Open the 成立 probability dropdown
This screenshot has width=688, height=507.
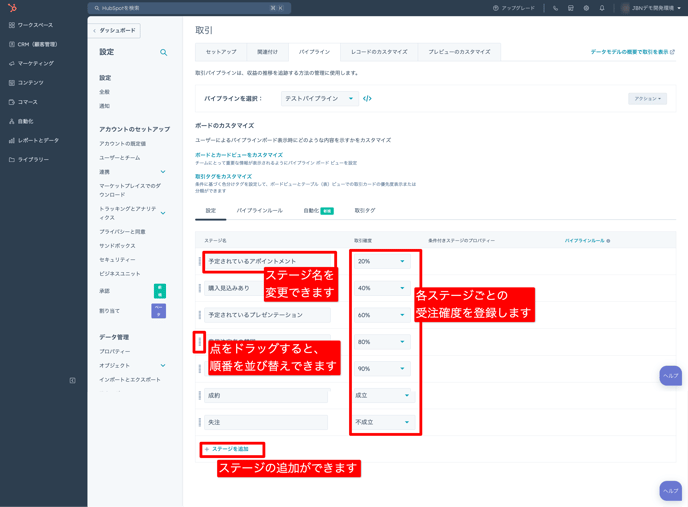point(383,396)
